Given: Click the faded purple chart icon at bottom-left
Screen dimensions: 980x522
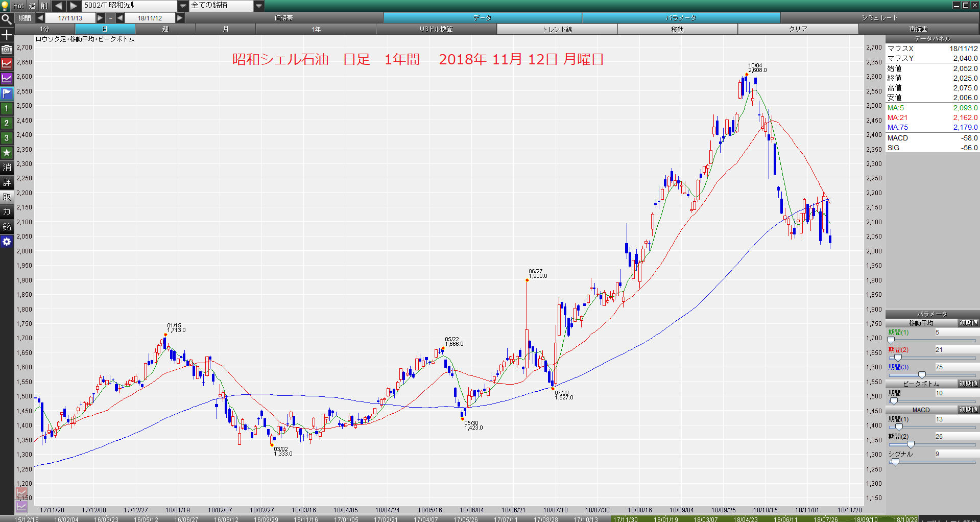Looking at the screenshot, I should click(21, 506).
